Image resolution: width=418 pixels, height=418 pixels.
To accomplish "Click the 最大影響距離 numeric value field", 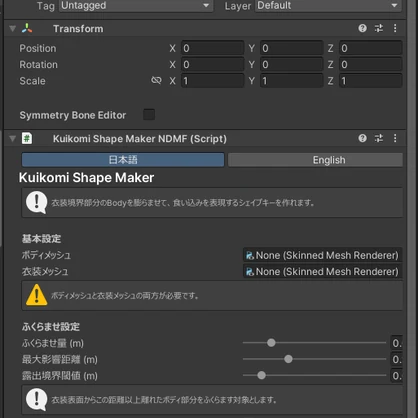I will point(396,359).
